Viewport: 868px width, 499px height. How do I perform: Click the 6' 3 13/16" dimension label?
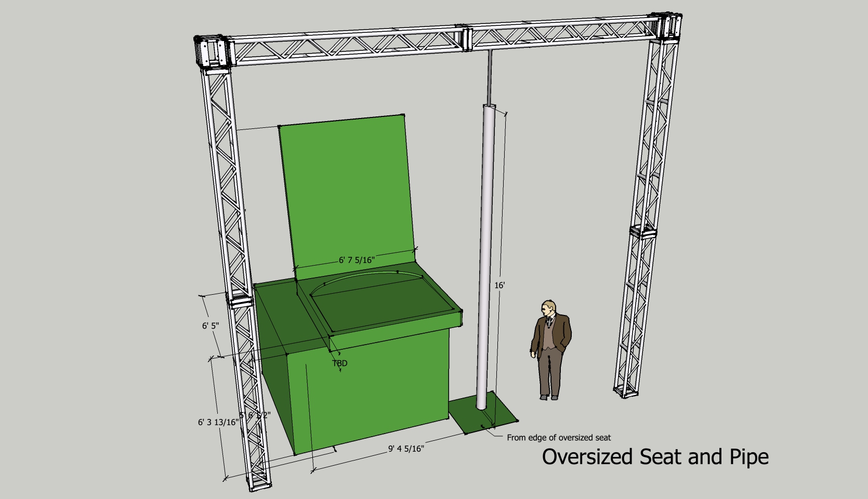[x=218, y=422]
